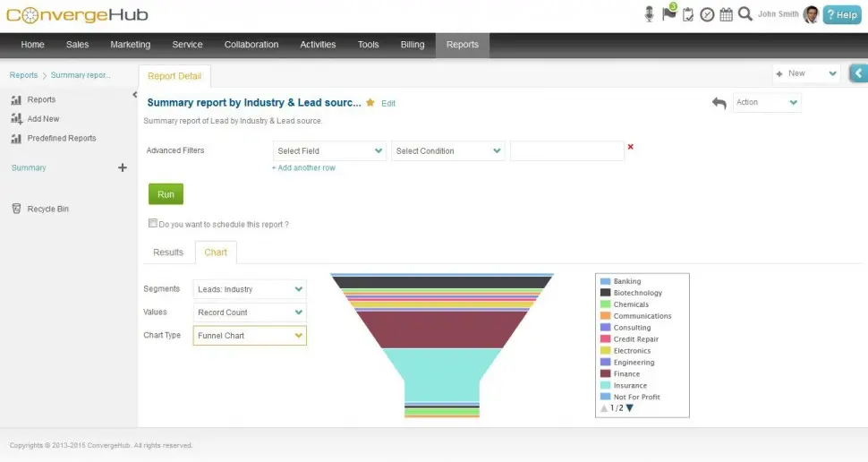The image size is (868, 462).
Task: Open the Collaboration menu
Action: 251,45
